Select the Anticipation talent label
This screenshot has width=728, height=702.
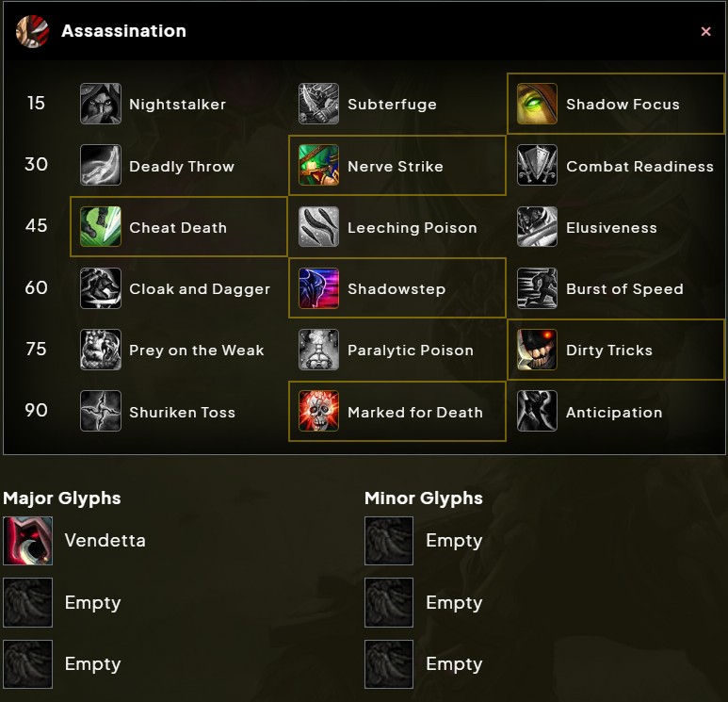[613, 413]
